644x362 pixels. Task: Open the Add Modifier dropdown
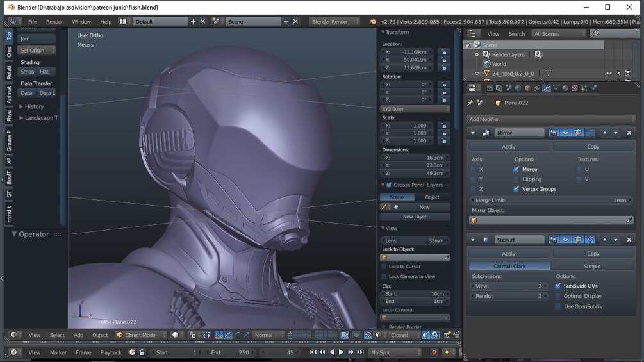(551, 119)
